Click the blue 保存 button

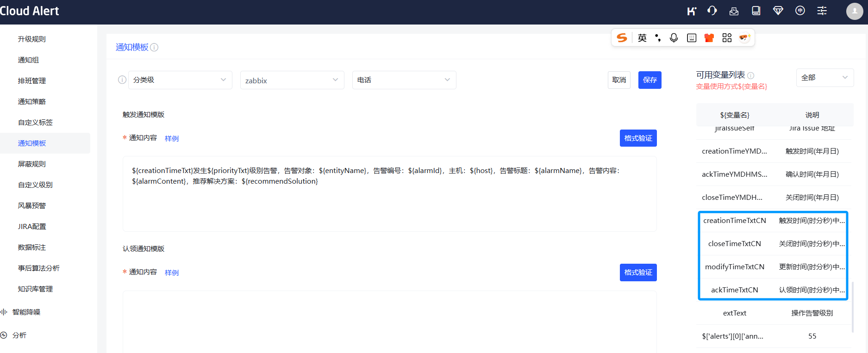pos(649,80)
